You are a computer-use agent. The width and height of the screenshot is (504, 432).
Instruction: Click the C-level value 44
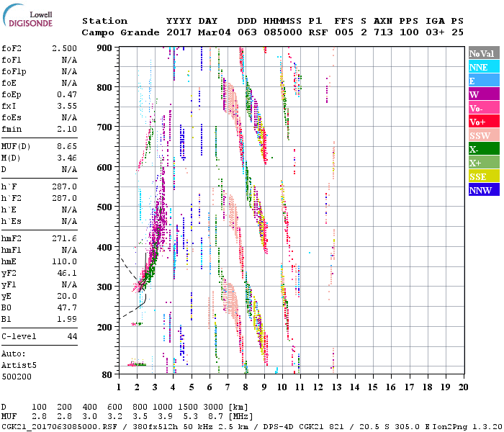click(x=72, y=337)
